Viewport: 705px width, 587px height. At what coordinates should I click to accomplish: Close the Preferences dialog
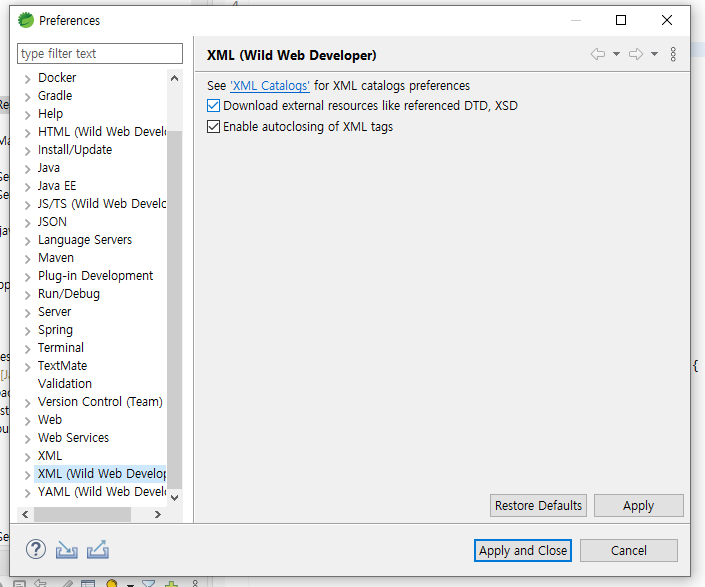coord(667,20)
